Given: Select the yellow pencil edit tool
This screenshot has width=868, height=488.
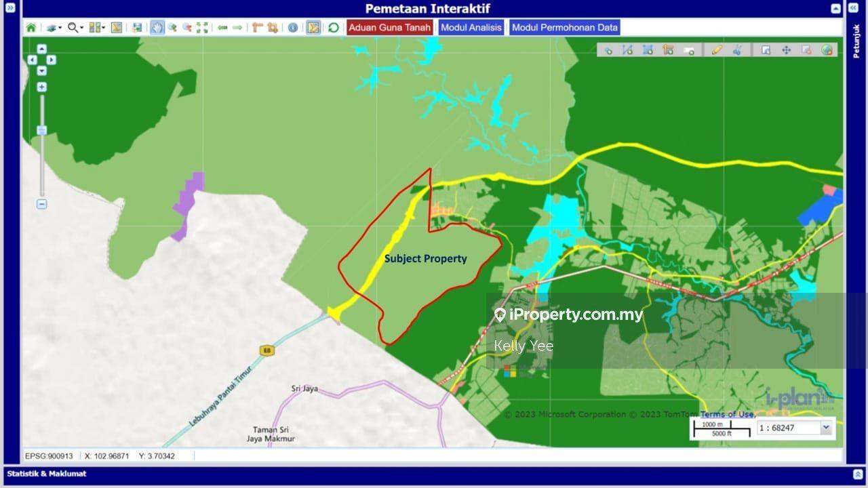Looking at the screenshot, I should pyautogui.click(x=717, y=50).
